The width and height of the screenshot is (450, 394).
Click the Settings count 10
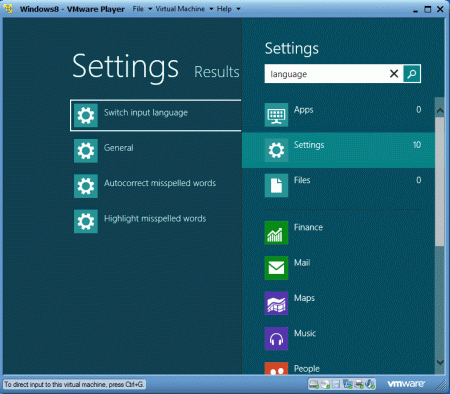pyautogui.click(x=417, y=145)
